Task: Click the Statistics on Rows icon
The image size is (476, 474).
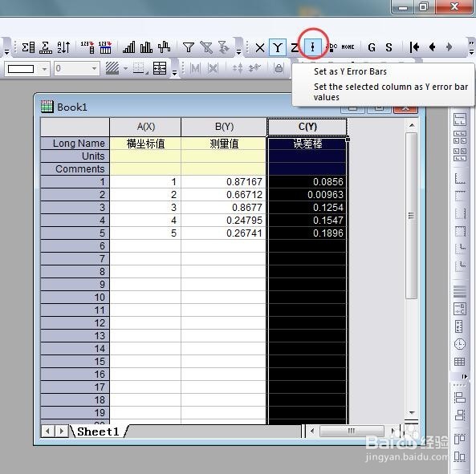Action: (46, 47)
